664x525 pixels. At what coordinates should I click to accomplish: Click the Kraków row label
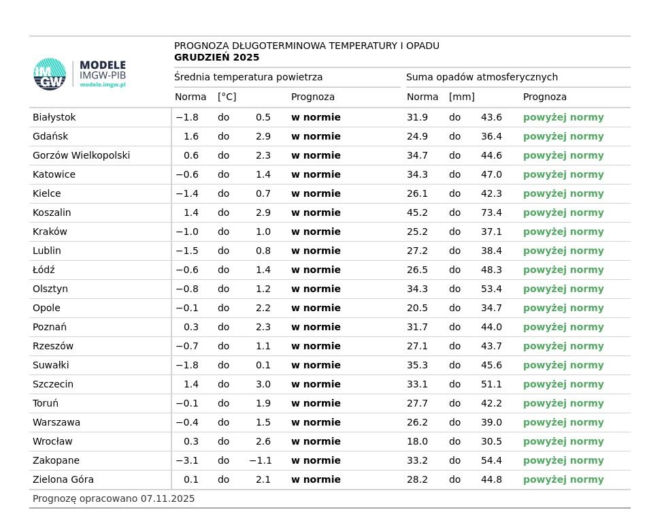tap(51, 232)
